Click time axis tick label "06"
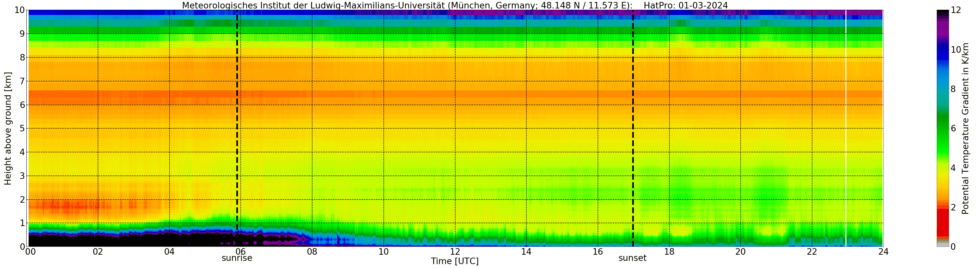This screenshot has height=268, width=980. [241, 252]
